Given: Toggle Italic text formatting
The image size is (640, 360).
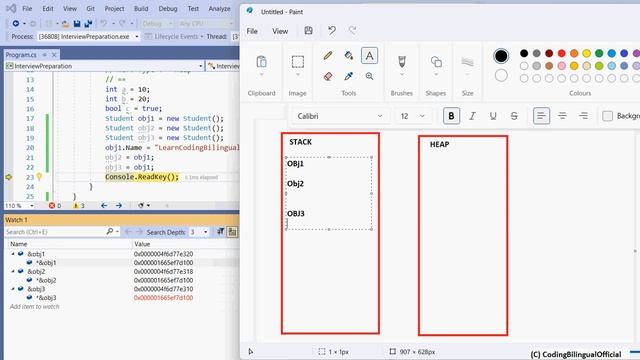Looking at the screenshot, I should click(472, 116).
